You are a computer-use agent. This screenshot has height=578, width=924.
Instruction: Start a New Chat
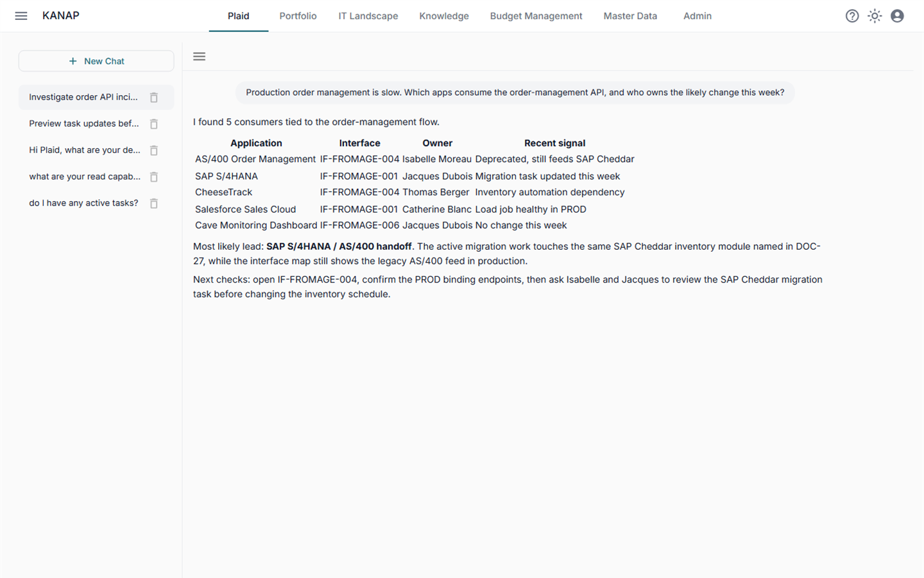[96, 61]
